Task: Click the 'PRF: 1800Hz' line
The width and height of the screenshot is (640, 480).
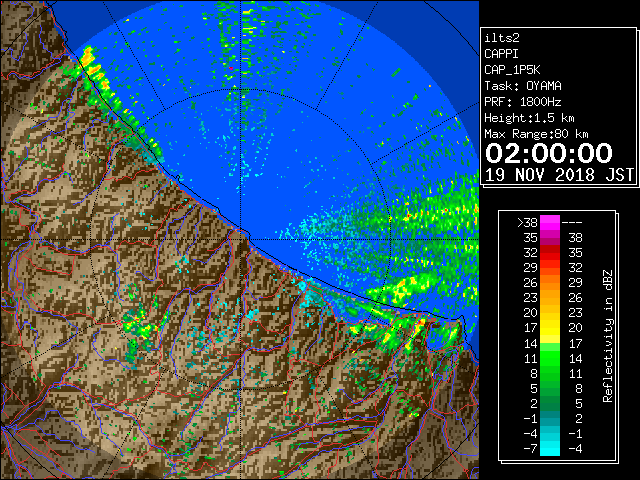Action: pos(523,102)
